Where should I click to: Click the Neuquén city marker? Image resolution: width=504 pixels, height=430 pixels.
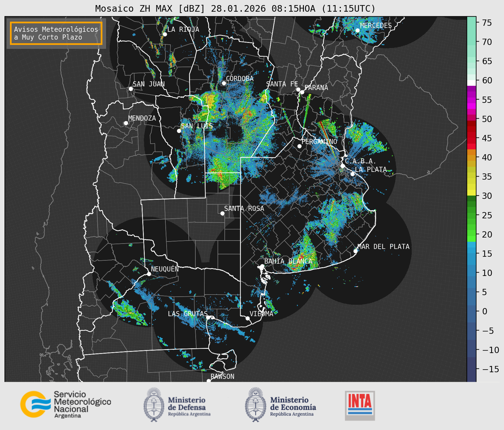tap(149, 274)
